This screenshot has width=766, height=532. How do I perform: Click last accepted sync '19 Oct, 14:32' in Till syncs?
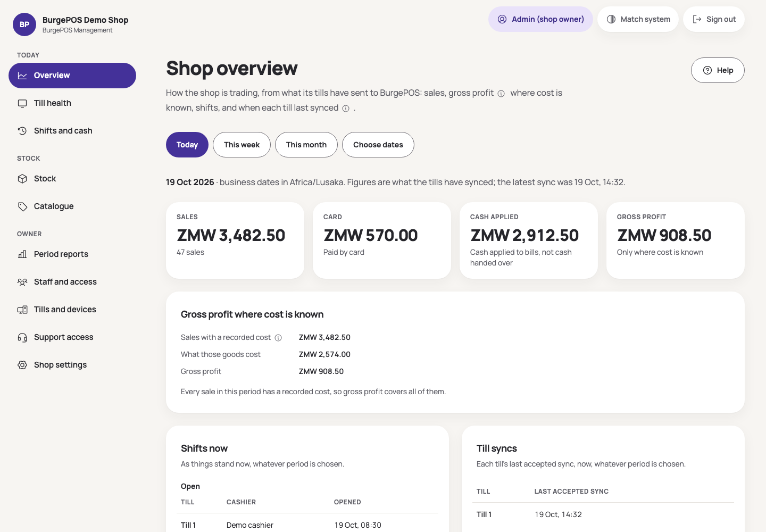pyautogui.click(x=558, y=514)
